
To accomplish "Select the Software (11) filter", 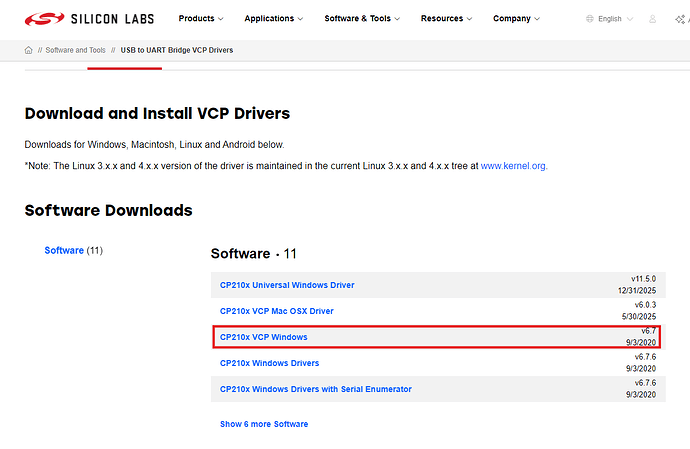I will (x=73, y=250).
